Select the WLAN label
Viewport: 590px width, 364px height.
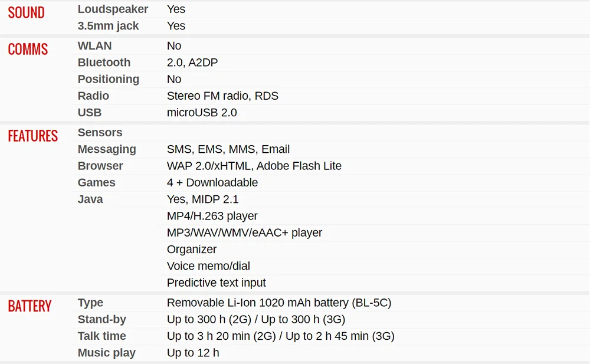(x=94, y=45)
